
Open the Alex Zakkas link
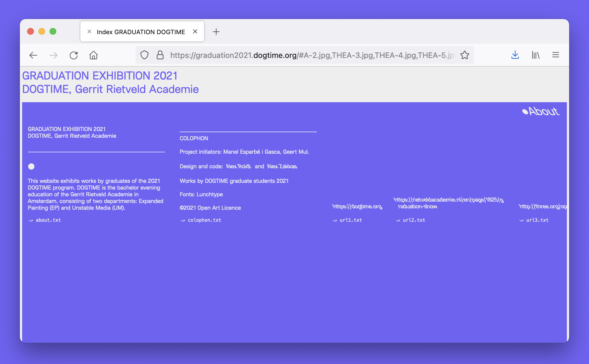tap(282, 166)
